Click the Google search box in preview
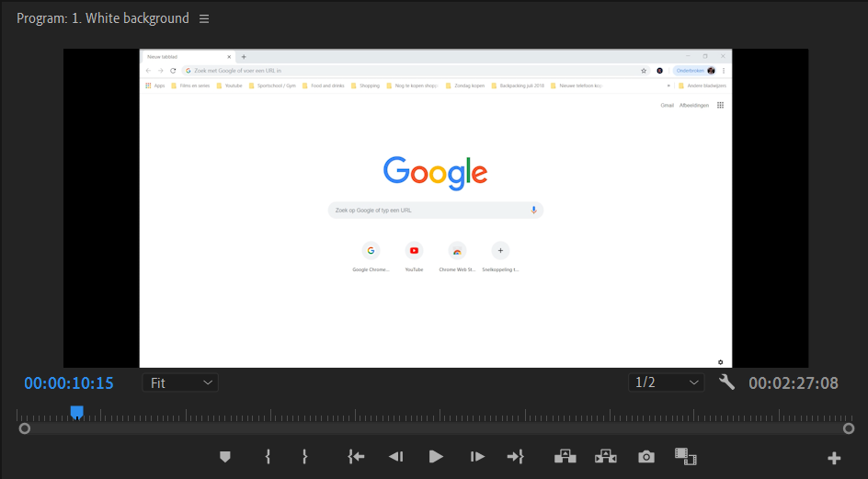Viewport: 868px width, 479px height. pyautogui.click(x=436, y=211)
